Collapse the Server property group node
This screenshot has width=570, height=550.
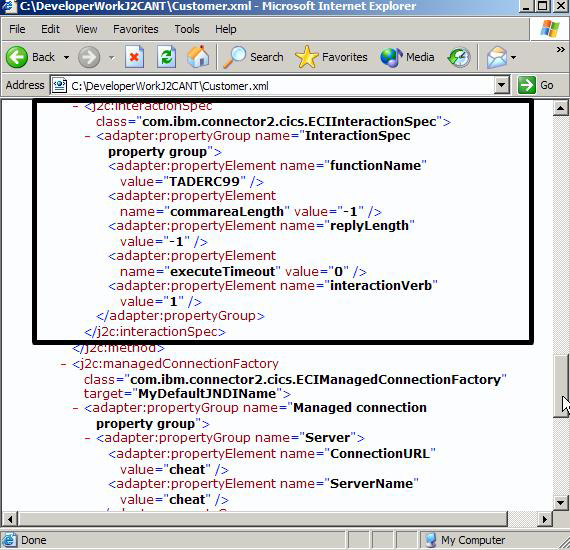coord(87,438)
